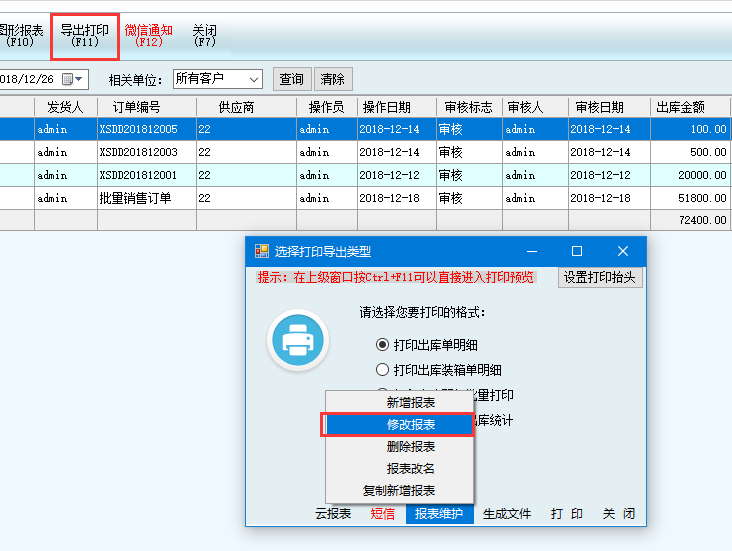Expand the 相关单位 customer dropdown
This screenshot has width=732, height=551.
point(253,78)
